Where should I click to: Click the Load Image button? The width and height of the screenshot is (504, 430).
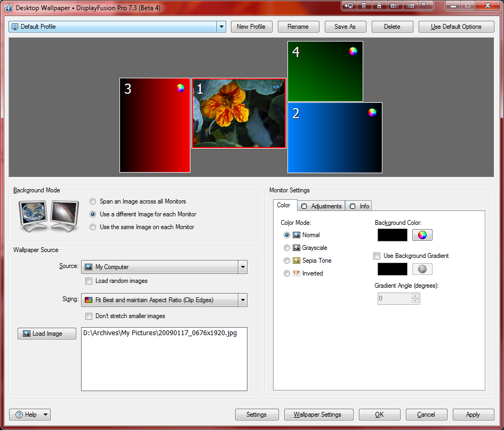pos(47,334)
